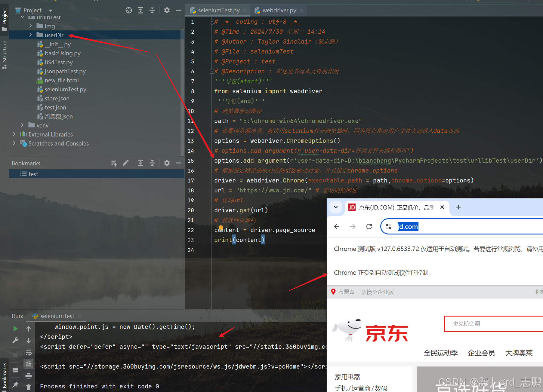This screenshot has height=392, width=543.
Task: Collapse all items in Project panel toolbar
Action: tap(152, 10)
